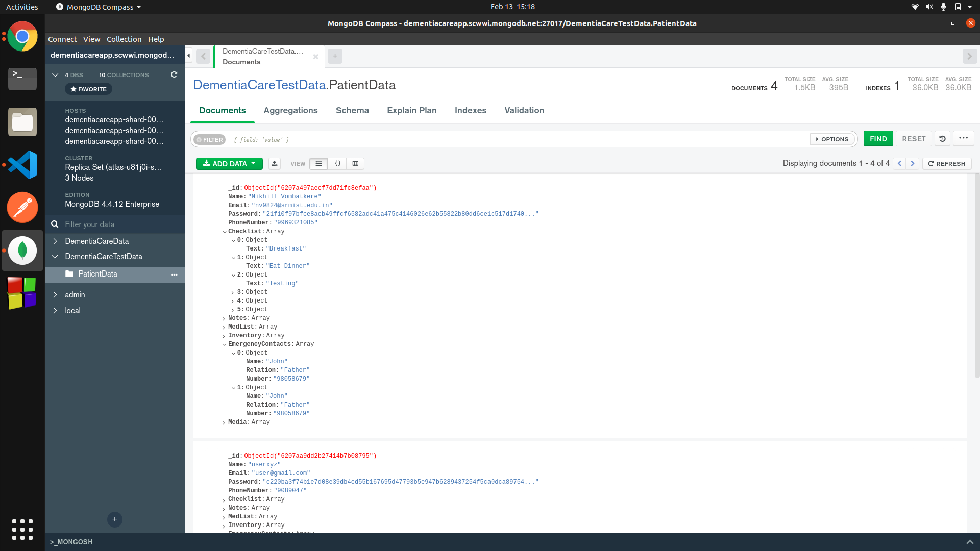Open the query history icon
The image size is (980, 551).
click(942, 139)
